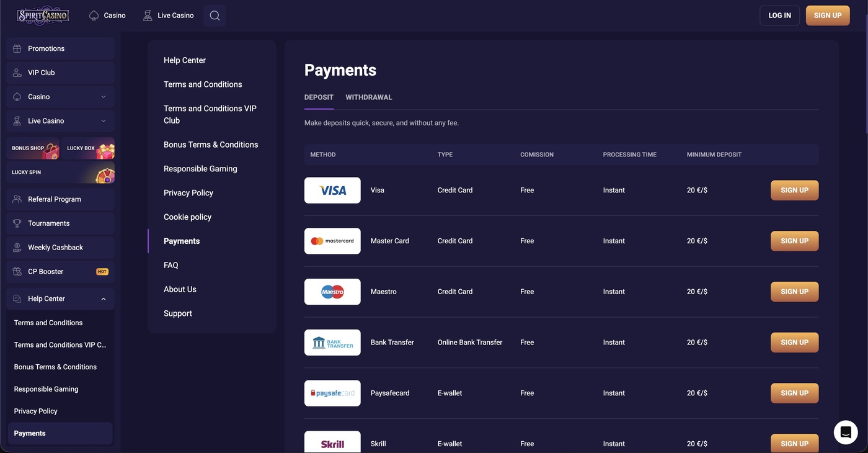Open Weekly Cashback from the sidebar
868x453 pixels.
[x=60, y=248]
